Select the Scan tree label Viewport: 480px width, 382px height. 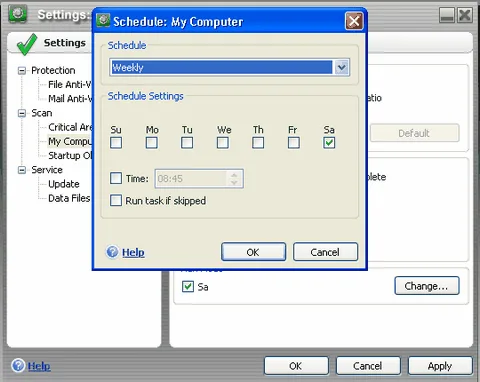[42, 113]
